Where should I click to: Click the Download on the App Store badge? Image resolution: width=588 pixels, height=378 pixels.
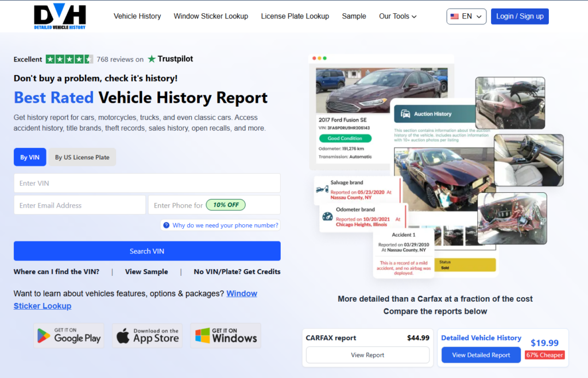(148, 336)
